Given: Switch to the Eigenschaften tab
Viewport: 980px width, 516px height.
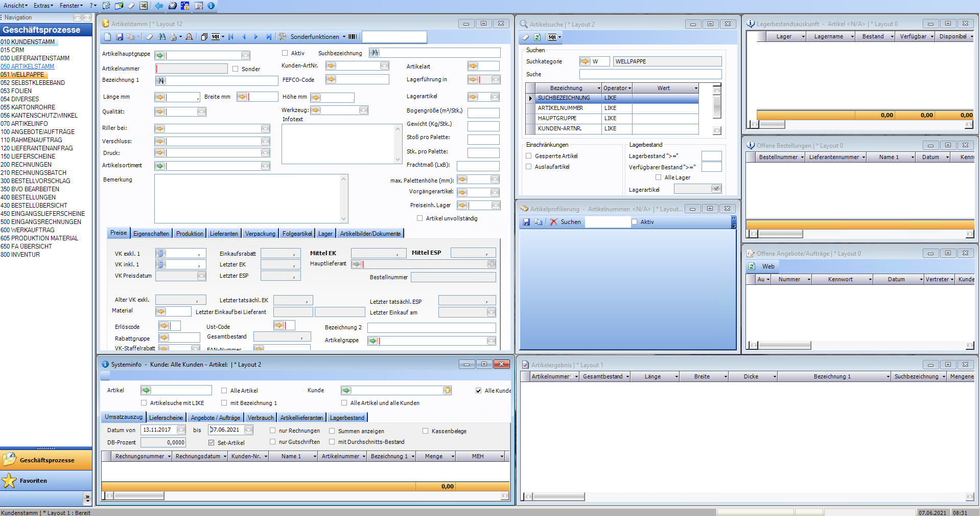Looking at the screenshot, I should pos(151,234).
